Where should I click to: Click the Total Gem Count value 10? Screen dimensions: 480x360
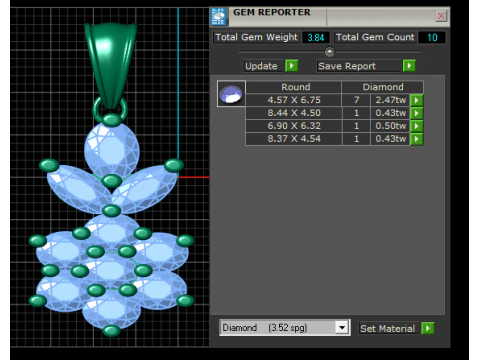(432, 37)
